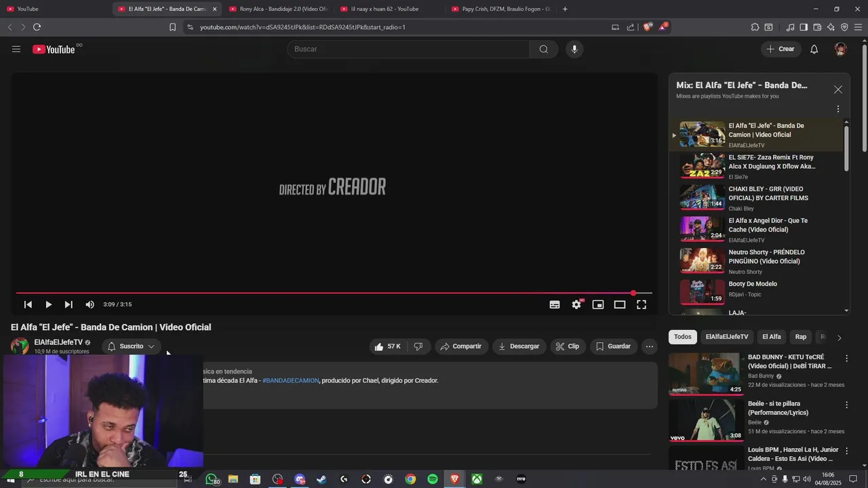Open the notifications bell
Screen dimensions: 868x488
[814, 49]
